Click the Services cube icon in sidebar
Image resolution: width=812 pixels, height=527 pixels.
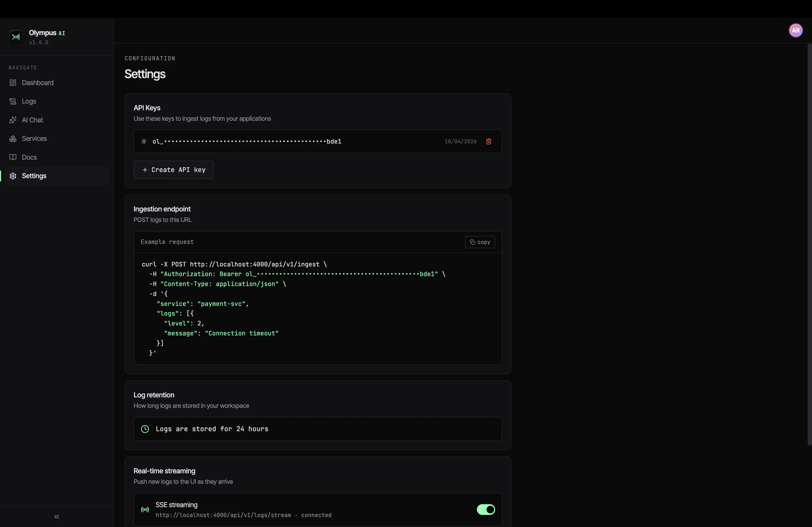pyautogui.click(x=13, y=139)
